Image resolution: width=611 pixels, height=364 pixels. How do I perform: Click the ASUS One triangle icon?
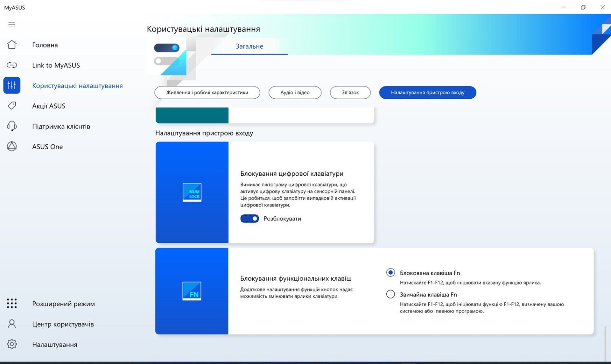coord(12,146)
